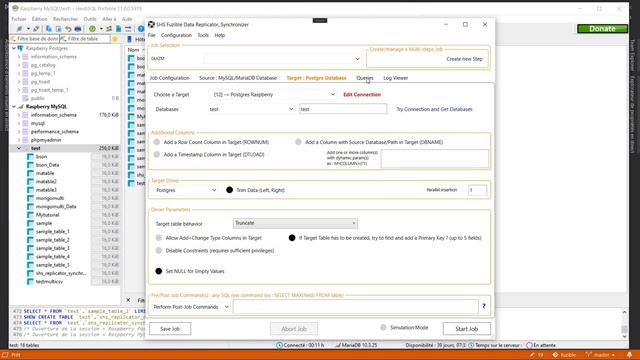640x360 pixels.
Task: Click the export SQL file icon in HeidiSQL
Action: click(x=119, y=29)
